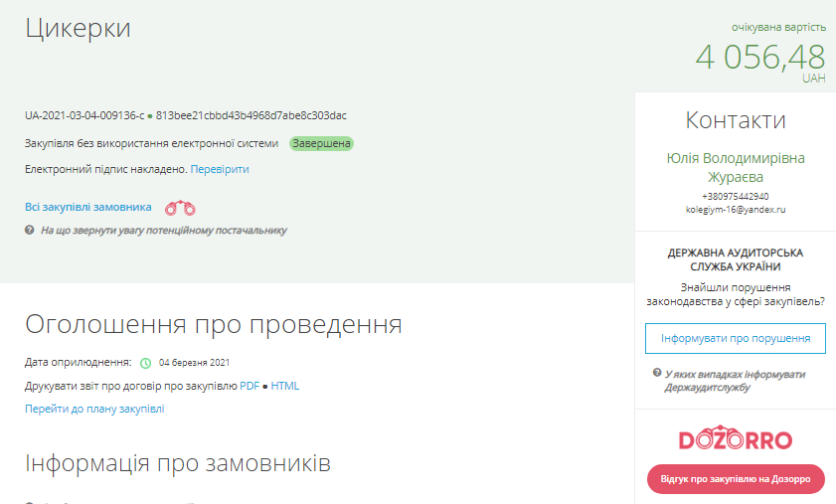Image resolution: width=836 pixels, height=504 pixels.
Task: Open У яких випадках інформувати Держаудитслужбу
Action: (735, 380)
